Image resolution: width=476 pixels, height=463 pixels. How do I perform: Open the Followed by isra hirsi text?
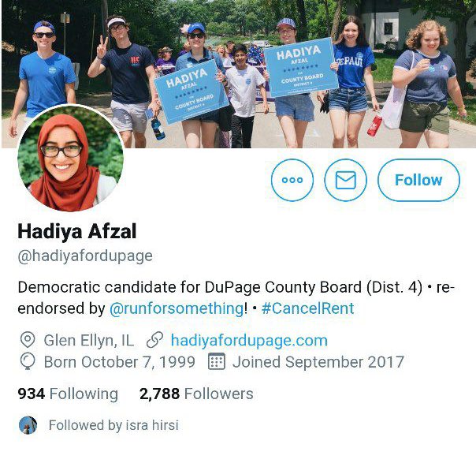pyautogui.click(x=113, y=425)
